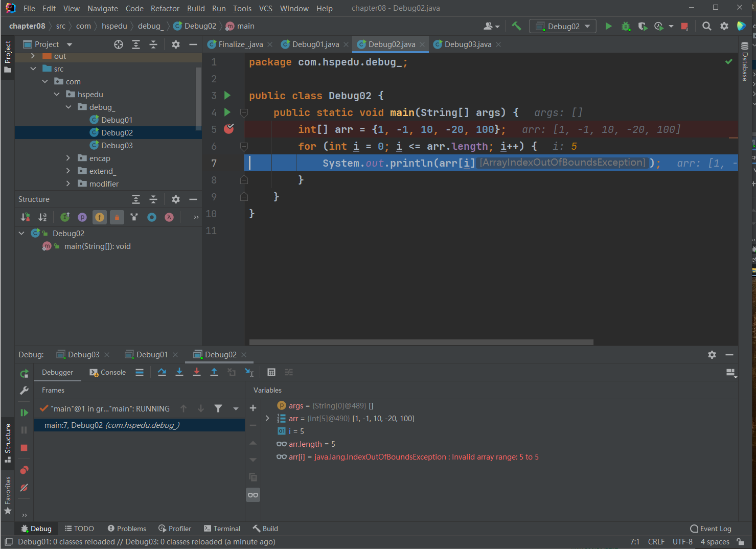Open Project view selector dropdown arrow
Screen dimensions: 756x549
(x=70, y=44)
